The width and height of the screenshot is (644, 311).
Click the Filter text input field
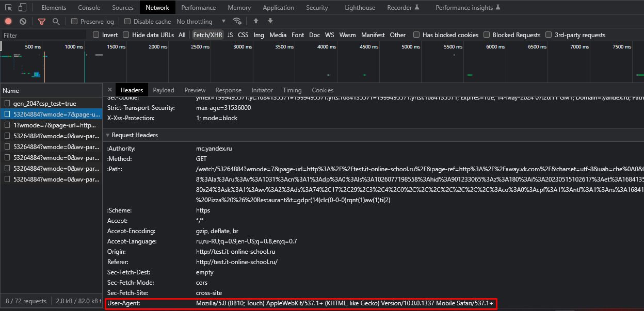[x=44, y=35]
